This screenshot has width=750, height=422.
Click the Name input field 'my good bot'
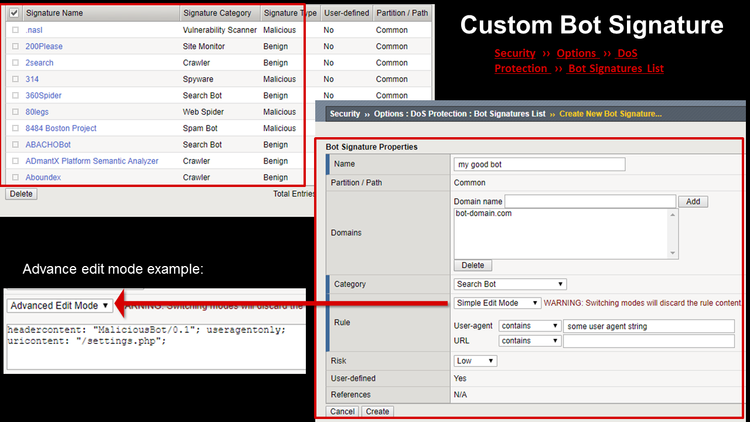(x=539, y=164)
